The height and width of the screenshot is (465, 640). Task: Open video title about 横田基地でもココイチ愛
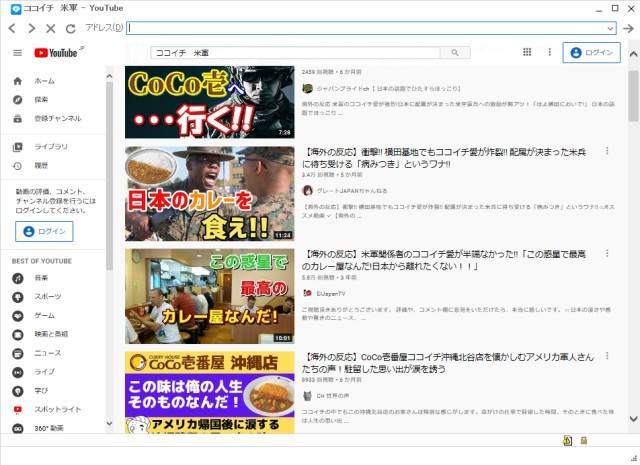[x=444, y=158]
